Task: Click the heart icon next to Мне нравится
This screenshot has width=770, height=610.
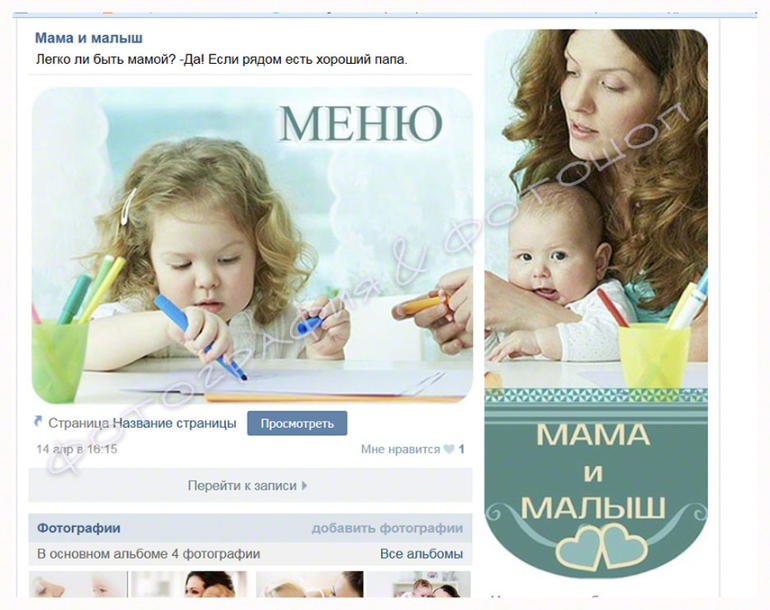Action: coord(449,449)
